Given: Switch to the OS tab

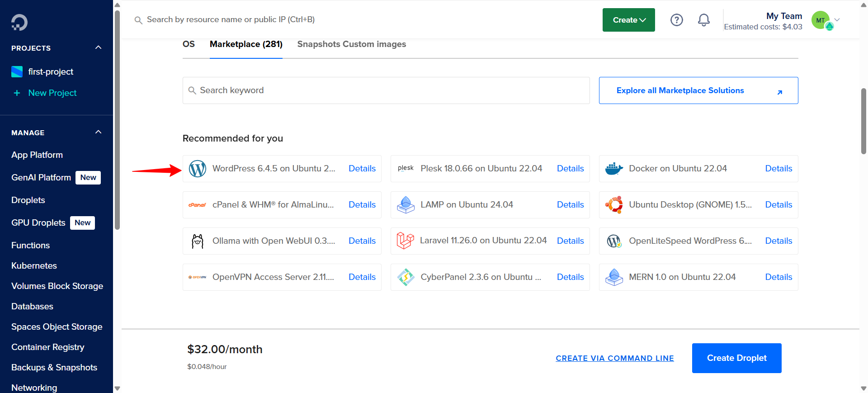Looking at the screenshot, I should [x=189, y=44].
